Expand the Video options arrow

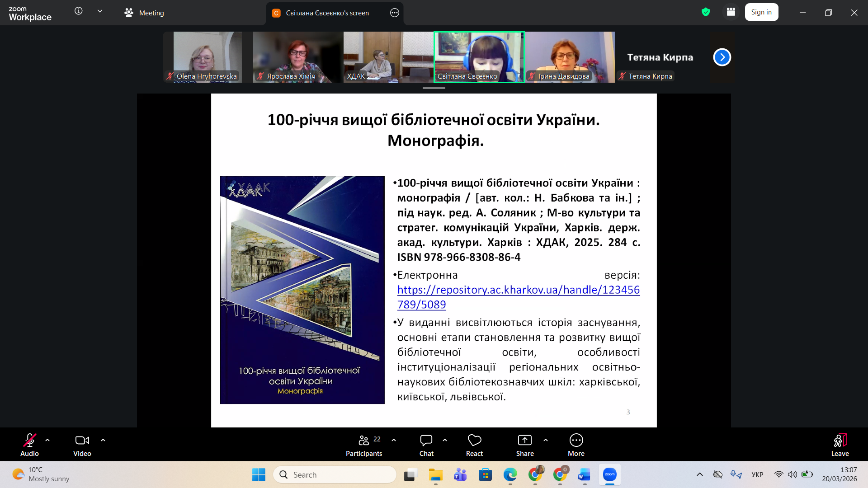pos(103,440)
